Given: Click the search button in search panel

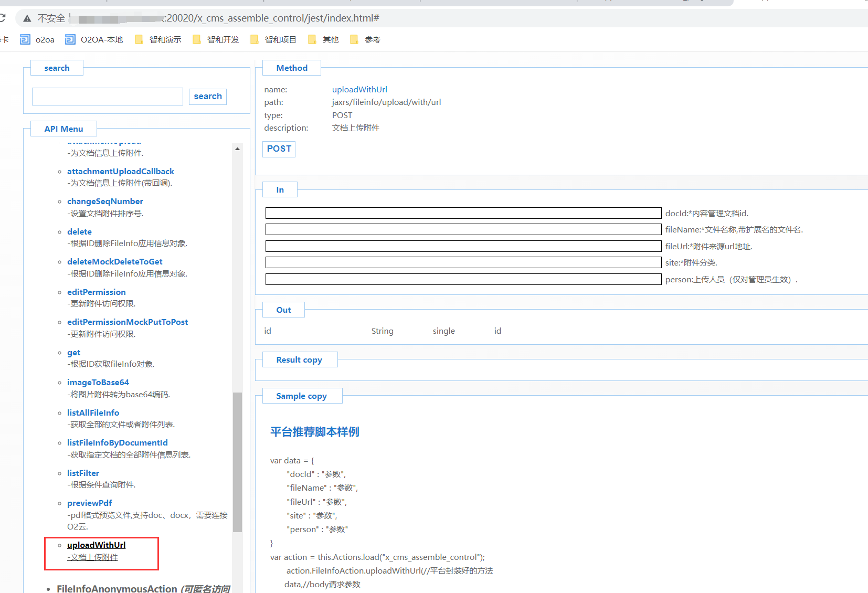Looking at the screenshot, I should click(x=208, y=97).
